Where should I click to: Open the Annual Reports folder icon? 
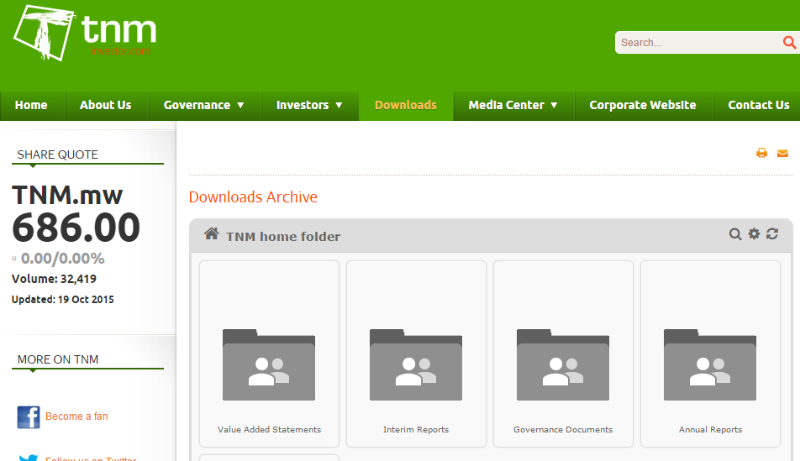[x=710, y=365]
